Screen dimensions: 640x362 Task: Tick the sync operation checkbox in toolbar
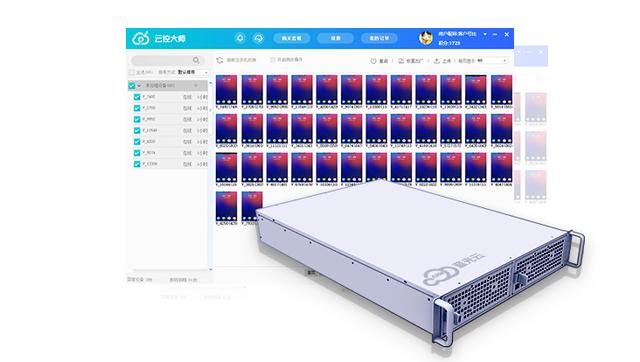tap(273, 60)
